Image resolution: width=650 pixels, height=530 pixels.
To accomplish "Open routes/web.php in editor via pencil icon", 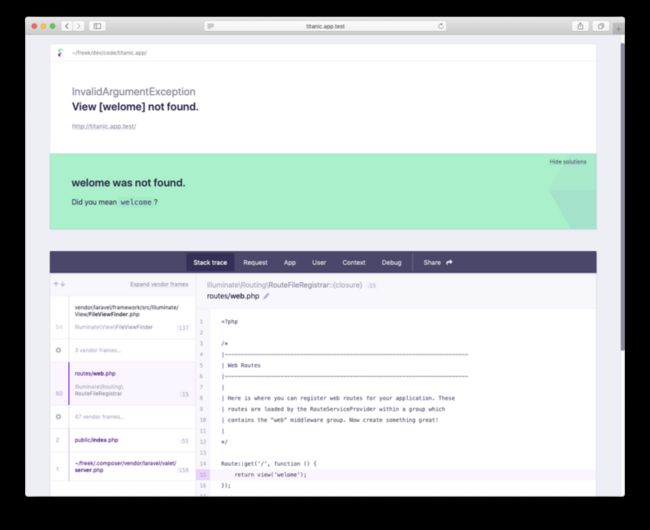I will [267, 296].
